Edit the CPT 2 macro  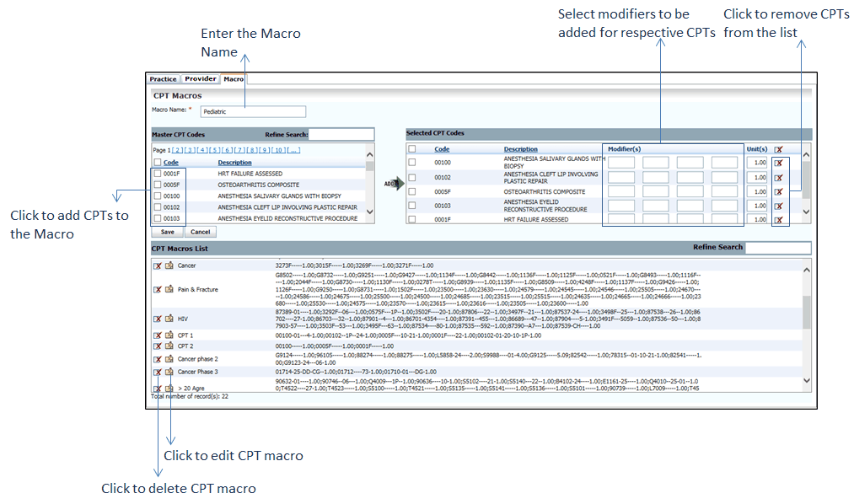tap(169, 346)
